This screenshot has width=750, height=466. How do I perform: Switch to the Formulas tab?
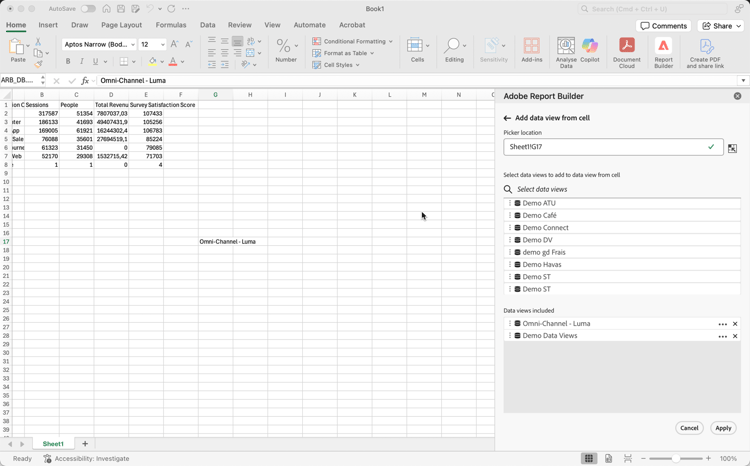click(171, 25)
